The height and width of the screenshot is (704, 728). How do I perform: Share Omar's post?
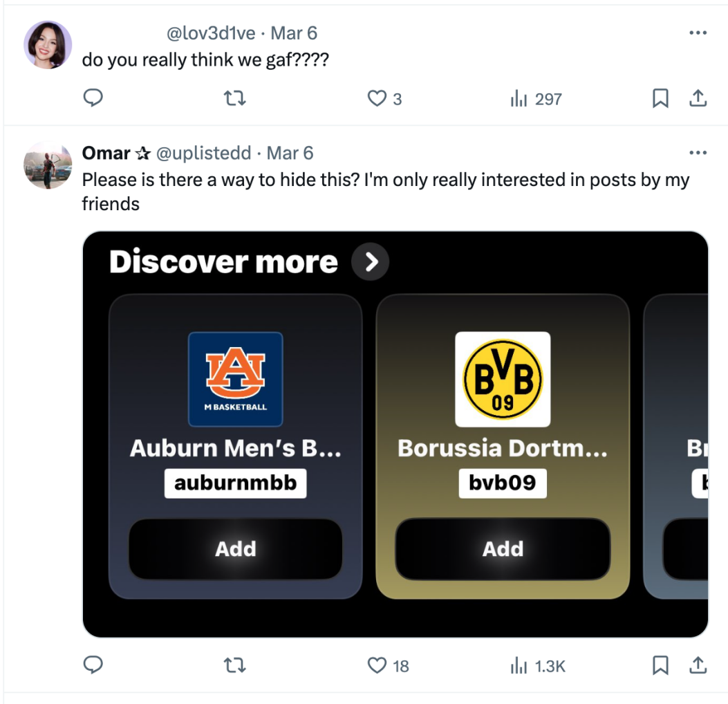click(x=698, y=665)
